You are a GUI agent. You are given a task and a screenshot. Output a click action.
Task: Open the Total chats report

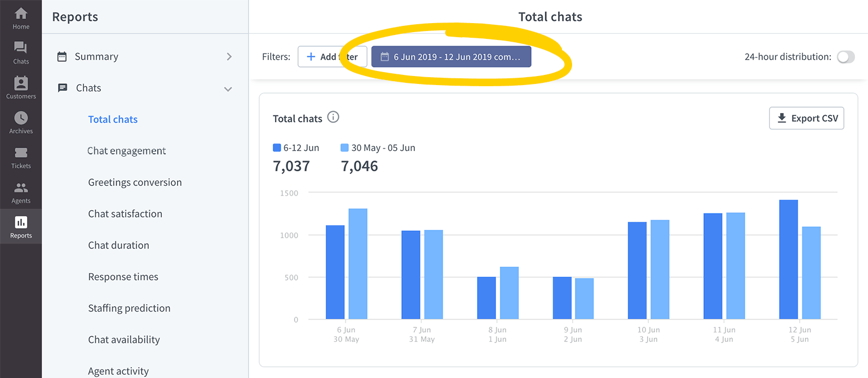(113, 119)
